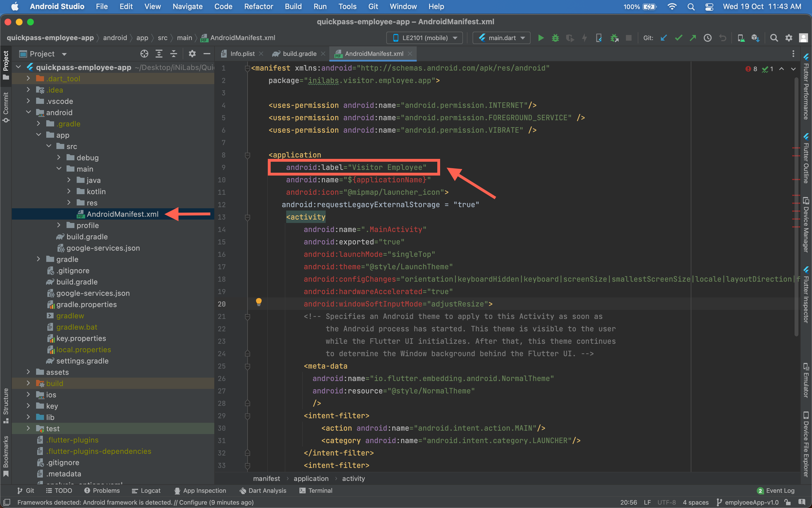Open the Dart Analysis tool window
The height and width of the screenshot is (508, 812).
pos(263,491)
